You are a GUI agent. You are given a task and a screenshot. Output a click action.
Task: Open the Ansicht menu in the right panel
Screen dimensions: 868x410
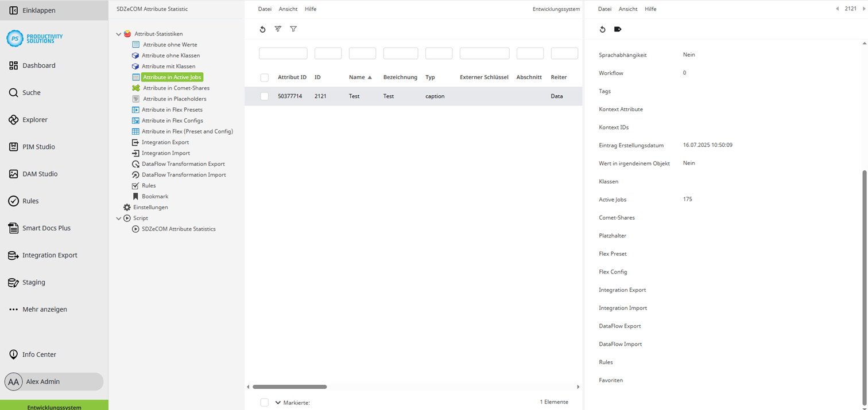(x=627, y=9)
